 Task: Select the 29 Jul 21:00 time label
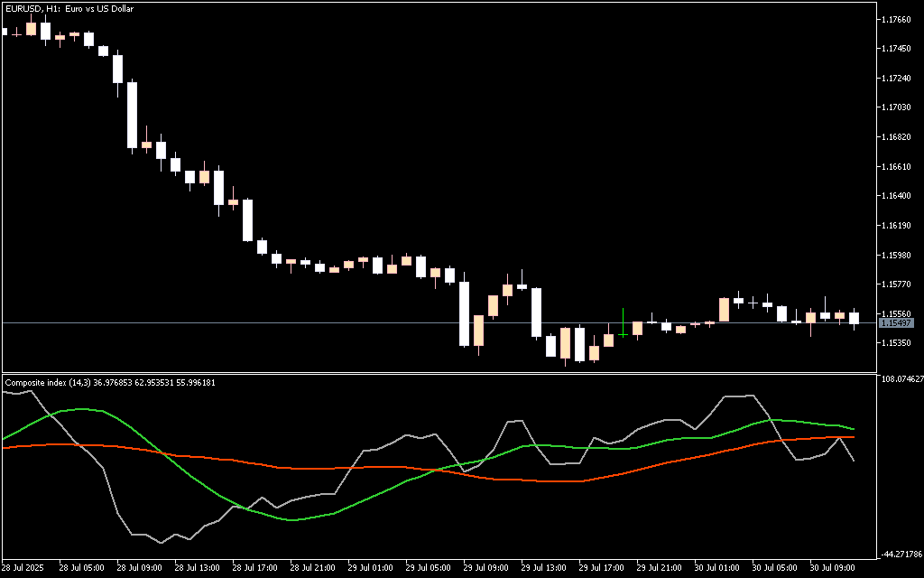(660, 568)
